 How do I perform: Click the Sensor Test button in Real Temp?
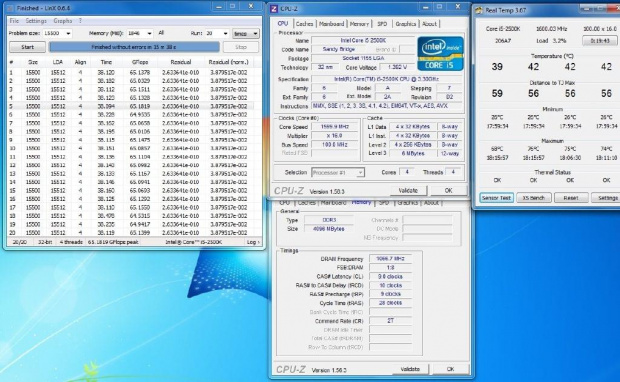pyautogui.click(x=497, y=198)
